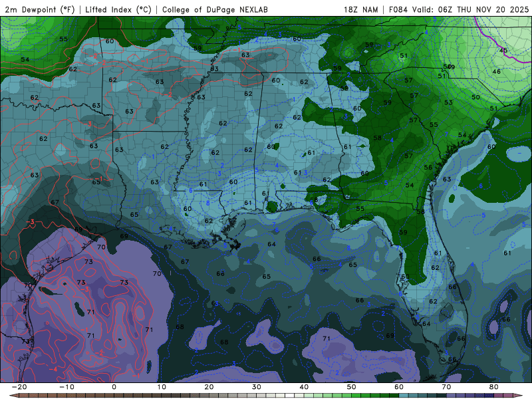Click the dewpoint value 56 on the map
532x399 pixels.
(428, 168)
